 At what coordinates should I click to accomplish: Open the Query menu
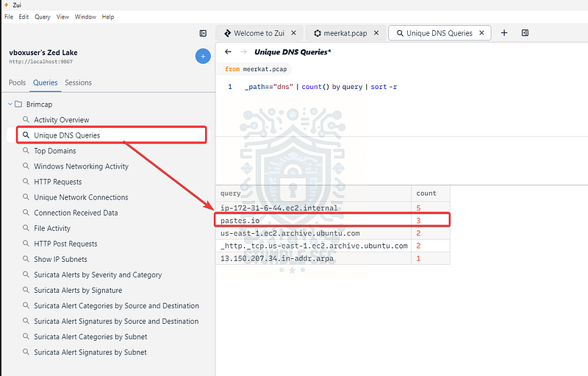43,17
